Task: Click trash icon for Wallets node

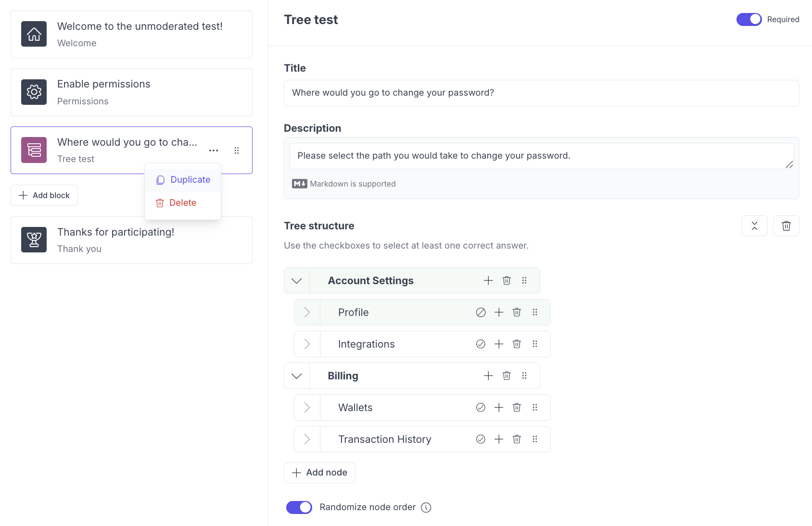Action: pyautogui.click(x=517, y=408)
